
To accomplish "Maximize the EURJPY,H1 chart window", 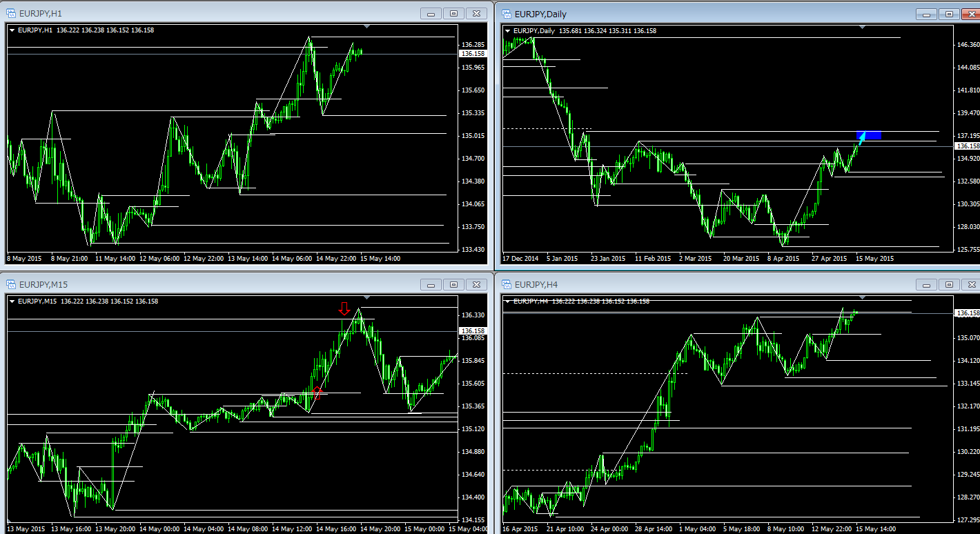I will point(453,14).
